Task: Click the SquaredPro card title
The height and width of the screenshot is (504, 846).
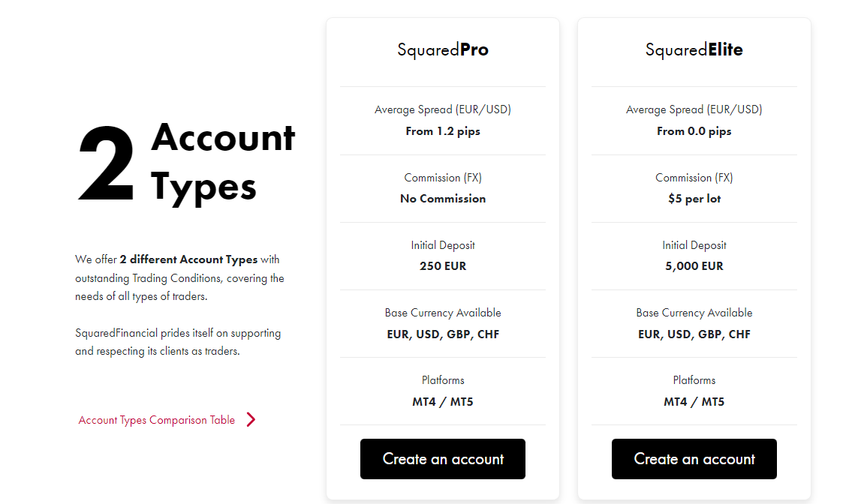Action: click(x=442, y=49)
